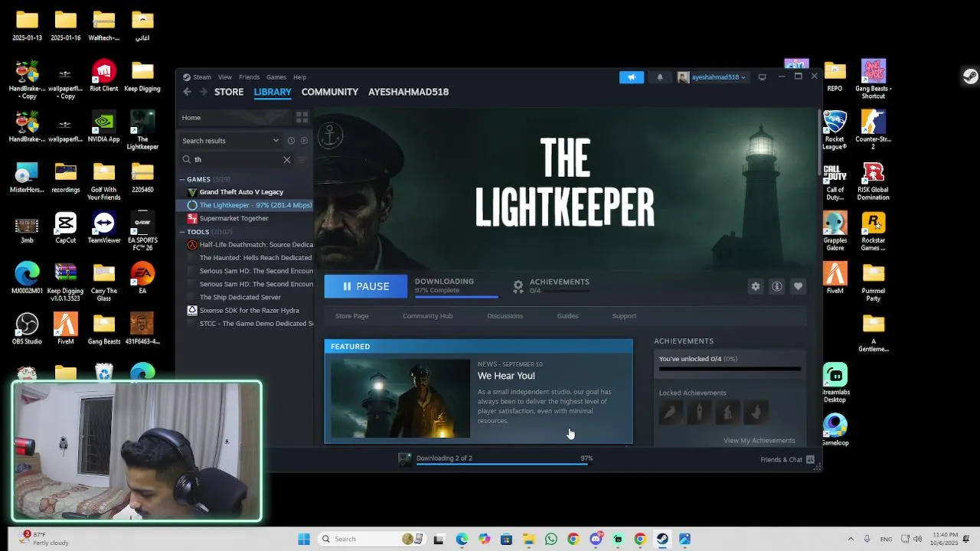Click the Steam announcements megaphone button
The height and width of the screenshot is (551, 980).
[x=632, y=77]
